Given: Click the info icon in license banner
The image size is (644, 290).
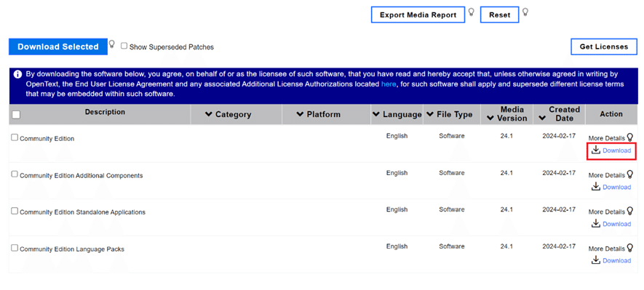Looking at the screenshot, I should pyautogui.click(x=17, y=74).
